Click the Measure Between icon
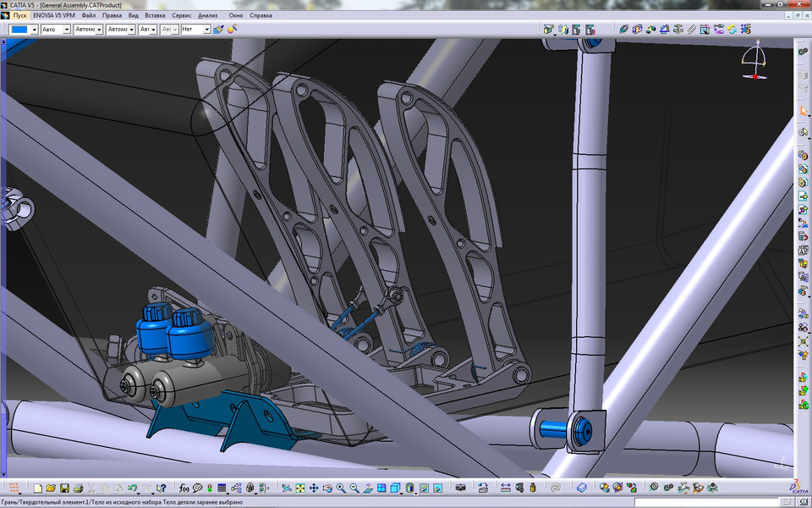Image resolution: width=812 pixels, height=508 pixels. point(505,489)
